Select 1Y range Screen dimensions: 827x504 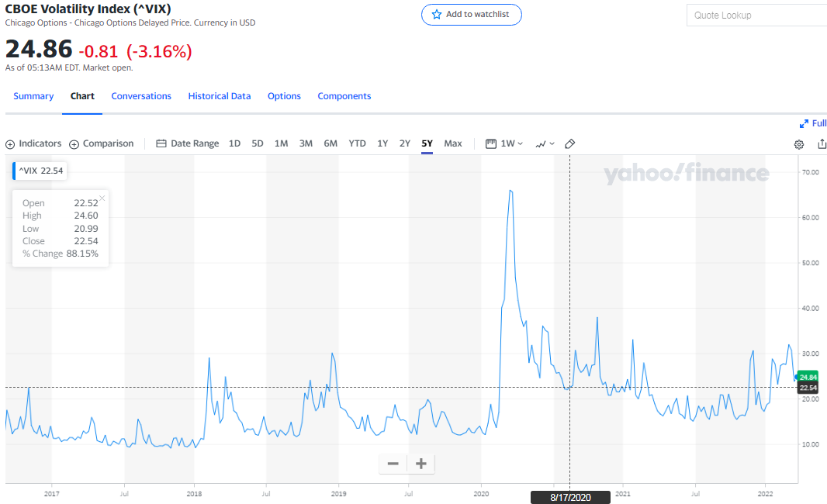click(x=383, y=143)
